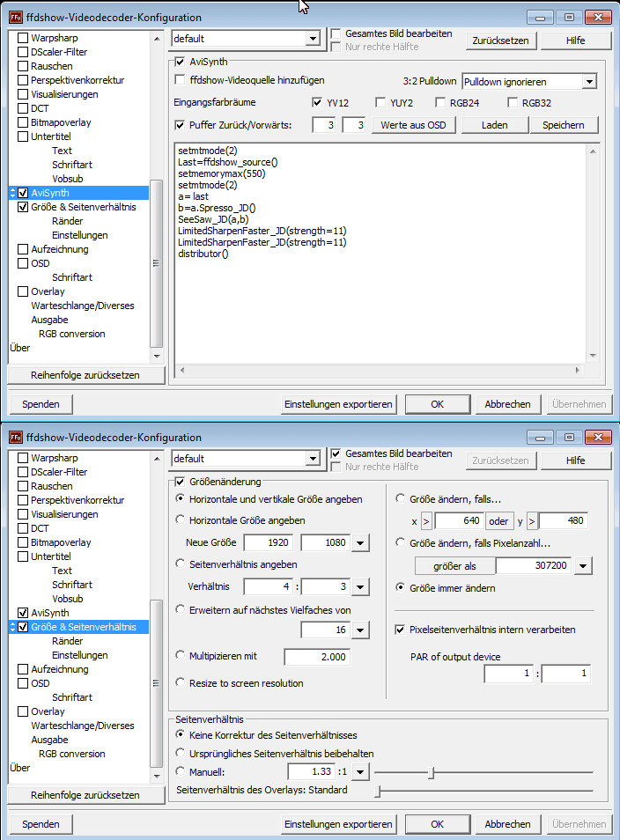The image size is (620, 840).
Task: Select 'Ursprüngliches Seitenverhältnis beibehalten'
Action: (x=181, y=753)
